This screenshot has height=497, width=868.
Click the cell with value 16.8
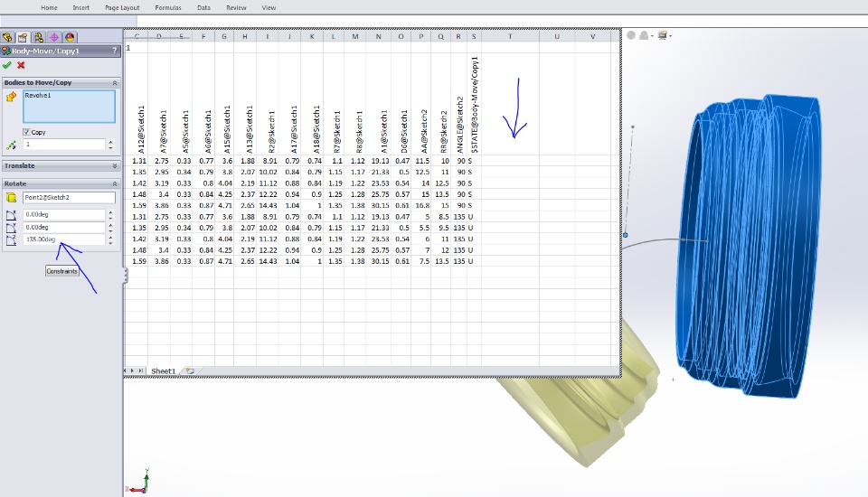pos(422,205)
